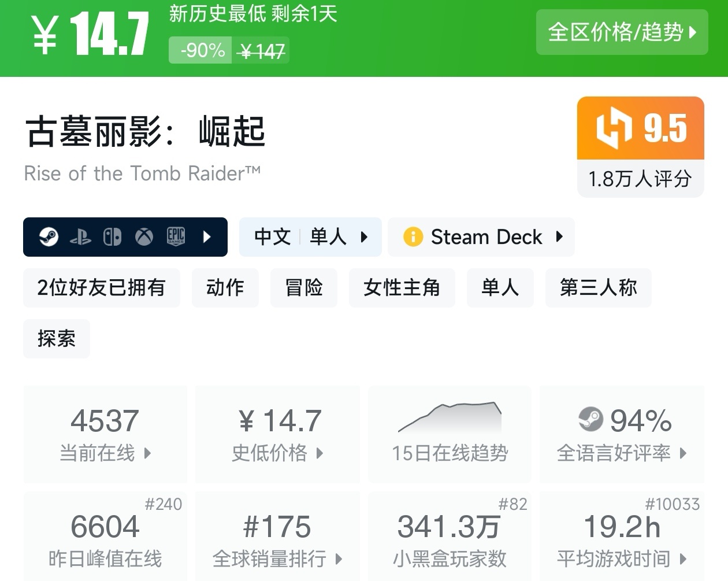Viewport: 728px width, 581px height.
Task: Click the Steam Deck info icon
Action: [x=413, y=237]
